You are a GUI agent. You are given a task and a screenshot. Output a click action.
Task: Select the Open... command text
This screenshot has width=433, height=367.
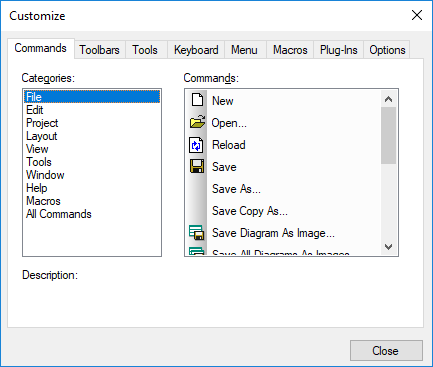point(229,123)
